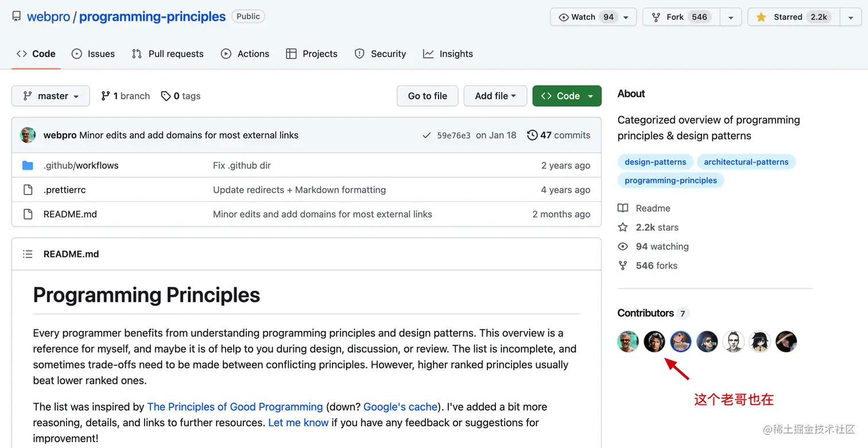View the 94 watching link
The width and height of the screenshot is (868, 448).
653,247
